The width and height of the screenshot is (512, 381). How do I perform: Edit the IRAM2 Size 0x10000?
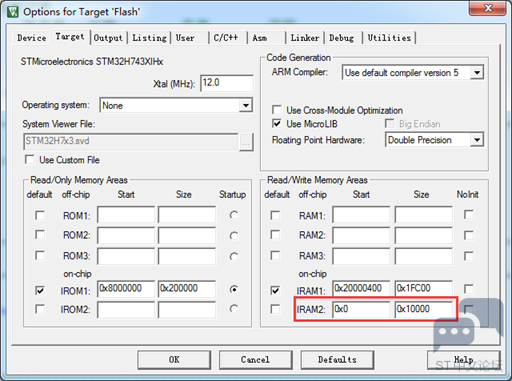423,310
